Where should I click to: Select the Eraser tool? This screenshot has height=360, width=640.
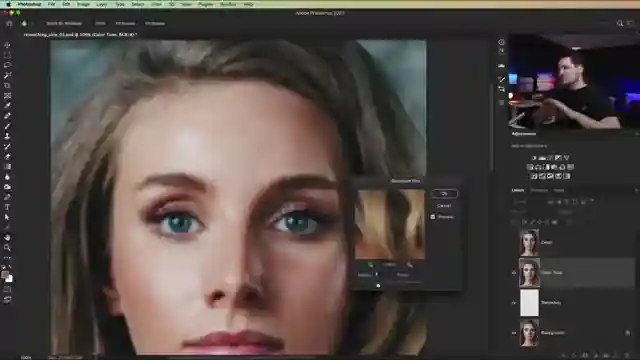point(7,156)
